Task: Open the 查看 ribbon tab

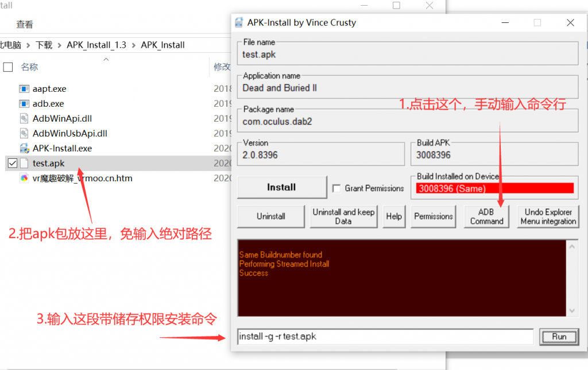Action: click(x=25, y=25)
